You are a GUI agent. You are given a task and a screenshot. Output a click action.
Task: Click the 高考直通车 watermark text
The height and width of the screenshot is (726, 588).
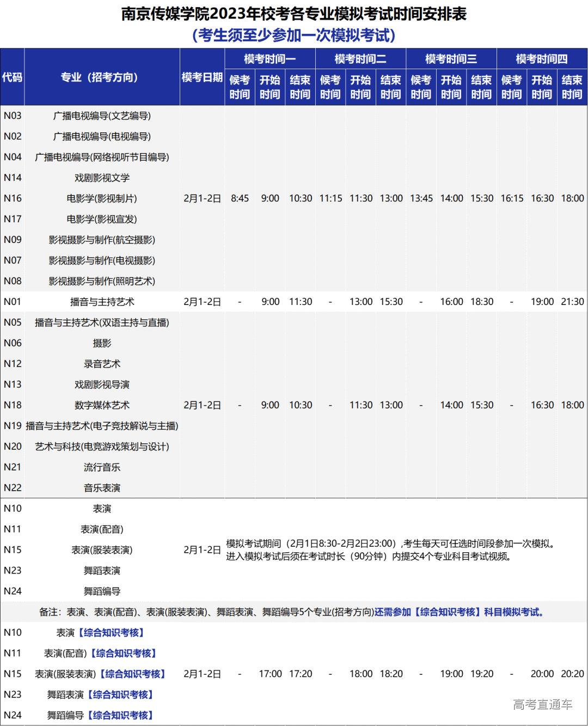pyautogui.click(x=544, y=705)
